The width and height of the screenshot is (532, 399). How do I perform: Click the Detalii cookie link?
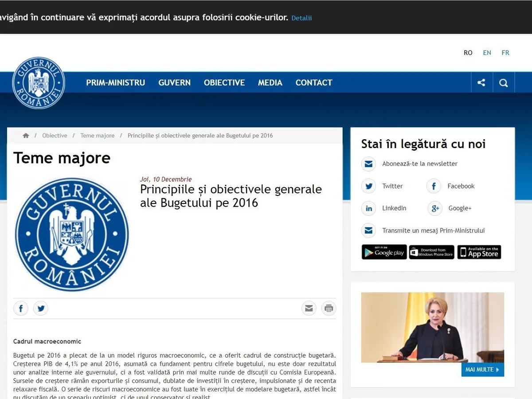tap(301, 18)
